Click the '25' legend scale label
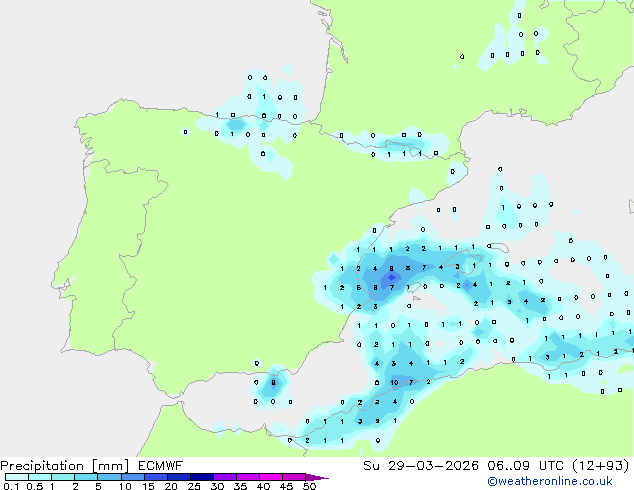Screen dimensions: 634x490 pyautogui.click(x=194, y=486)
